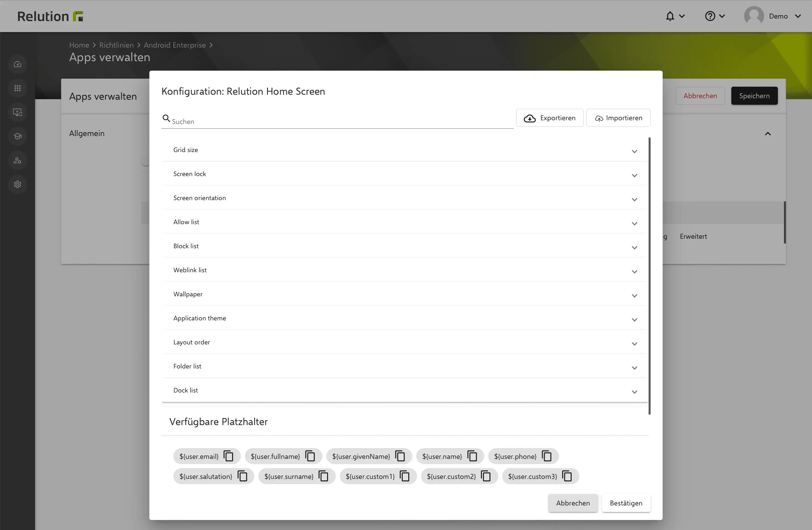Open the apps grid sidebar icon
Screen dimensions: 812x530
pyautogui.click(x=17, y=88)
